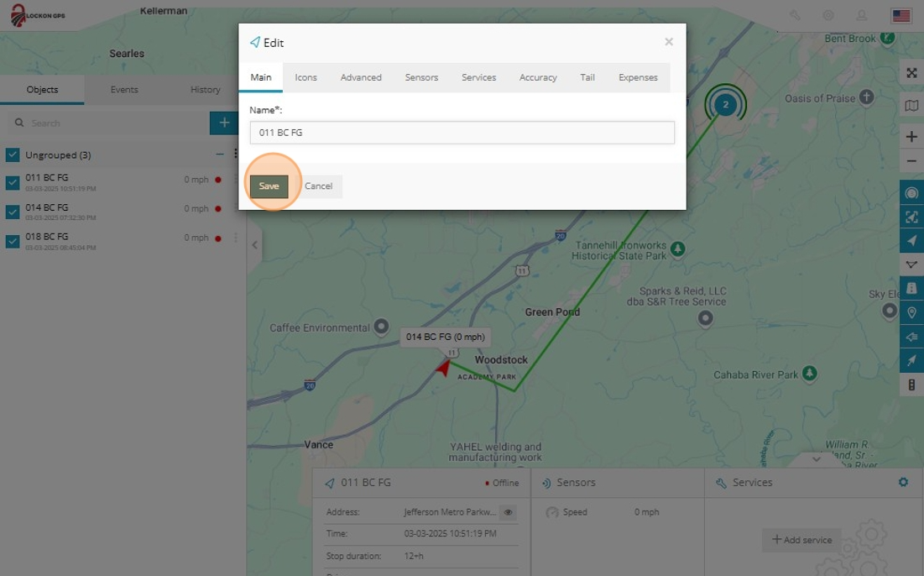
Task: Select the Main tab
Action: coord(260,77)
